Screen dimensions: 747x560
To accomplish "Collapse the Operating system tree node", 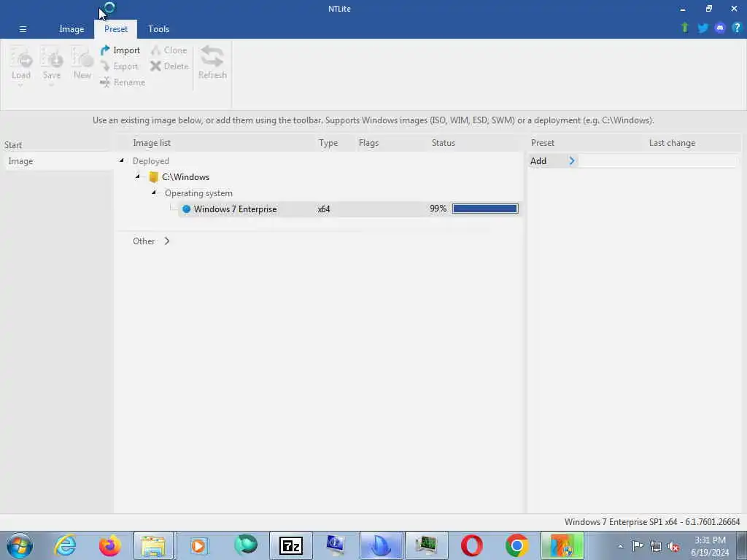I will tap(154, 192).
